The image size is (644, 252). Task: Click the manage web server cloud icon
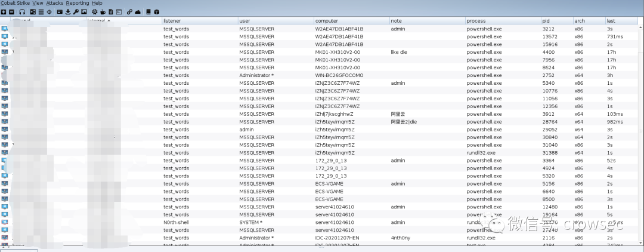tap(138, 12)
